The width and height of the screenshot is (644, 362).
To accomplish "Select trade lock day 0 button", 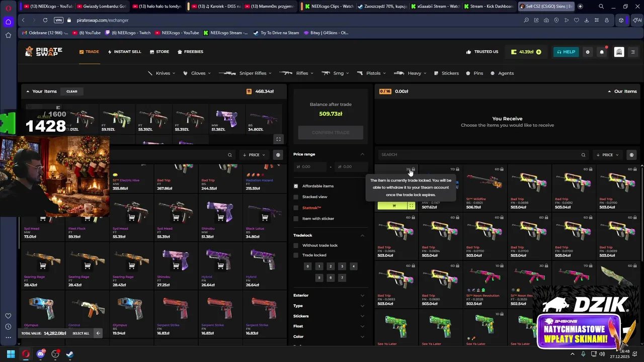I will 307,266.
